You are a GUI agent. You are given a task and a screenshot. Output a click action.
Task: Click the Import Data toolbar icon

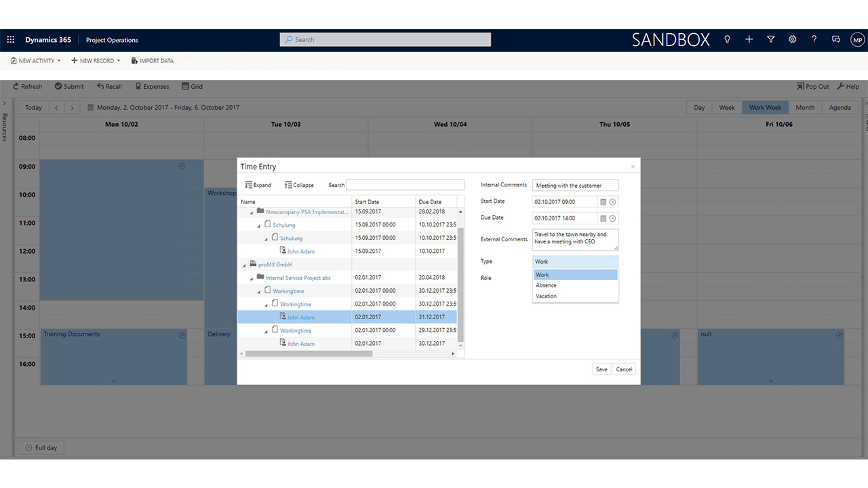point(134,61)
